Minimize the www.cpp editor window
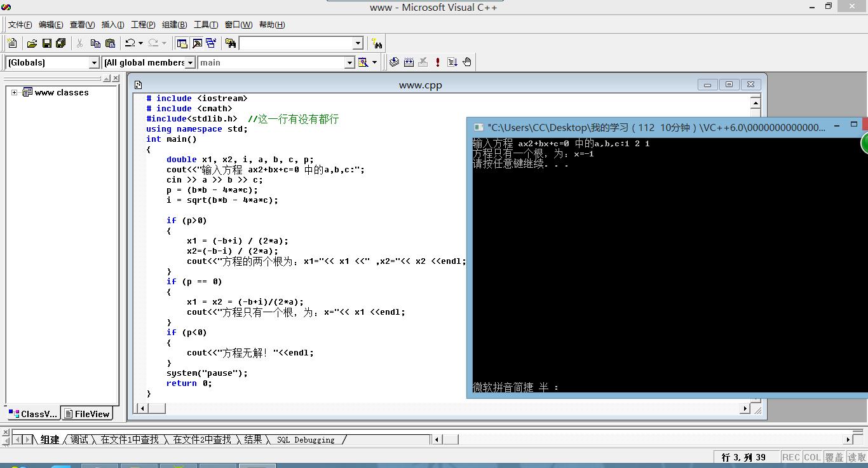Screen dimensions: 868x468 click(707, 85)
